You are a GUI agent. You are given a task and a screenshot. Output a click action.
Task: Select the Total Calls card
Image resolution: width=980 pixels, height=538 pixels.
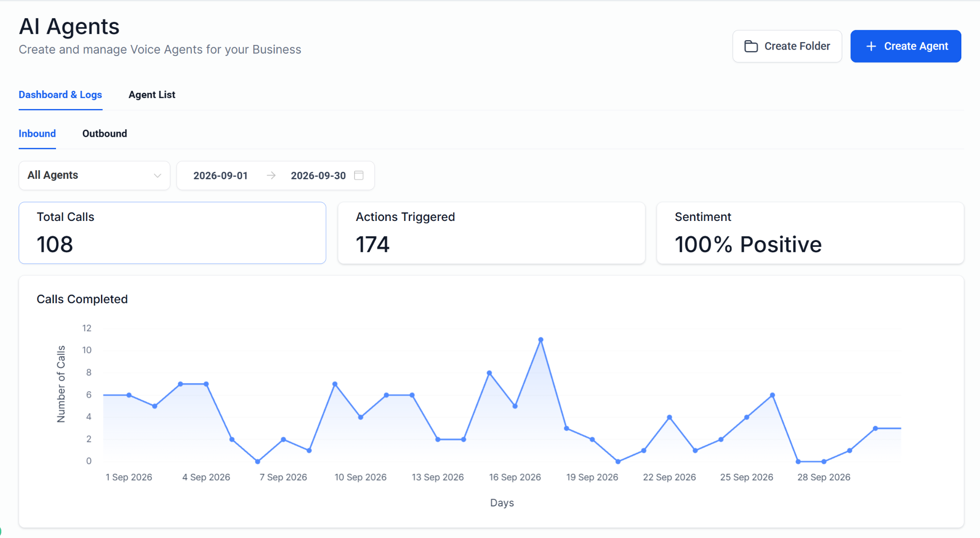pos(172,232)
